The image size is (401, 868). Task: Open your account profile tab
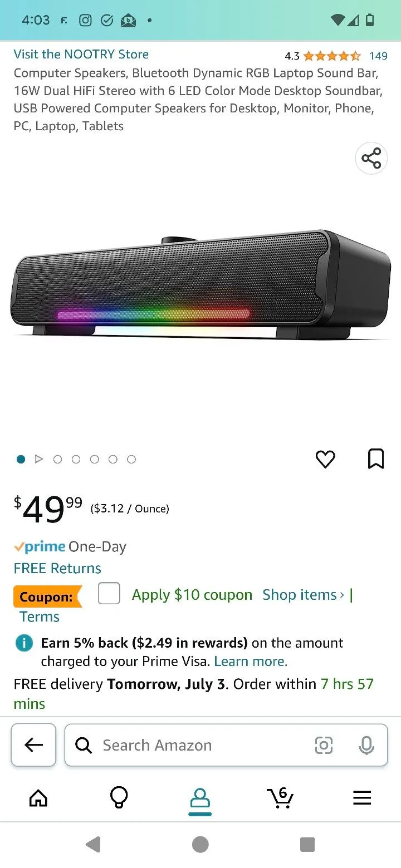[200, 797]
